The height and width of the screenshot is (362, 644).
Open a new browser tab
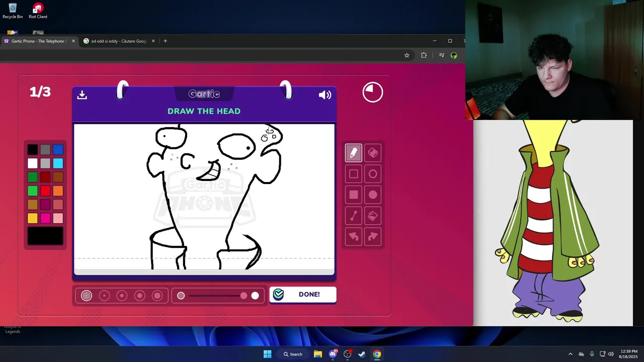click(165, 41)
